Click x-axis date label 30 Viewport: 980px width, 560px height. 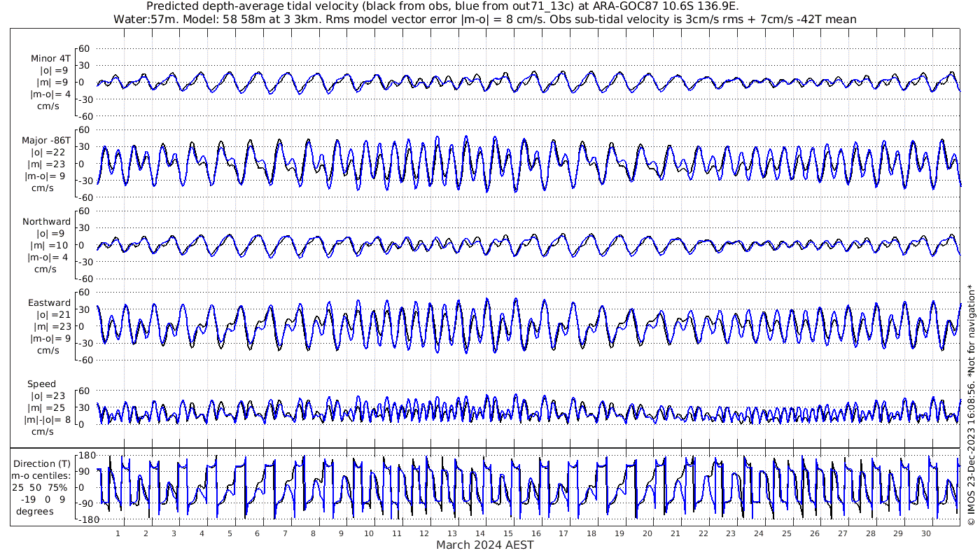pyautogui.click(x=925, y=533)
